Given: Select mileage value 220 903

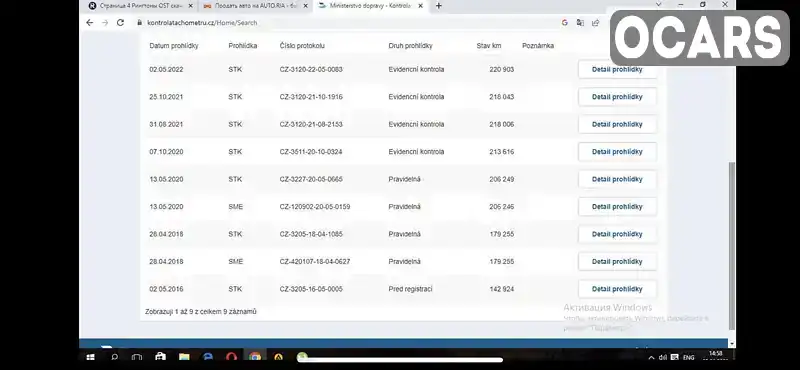Looking at the screenshot, I should pos(502,69).
